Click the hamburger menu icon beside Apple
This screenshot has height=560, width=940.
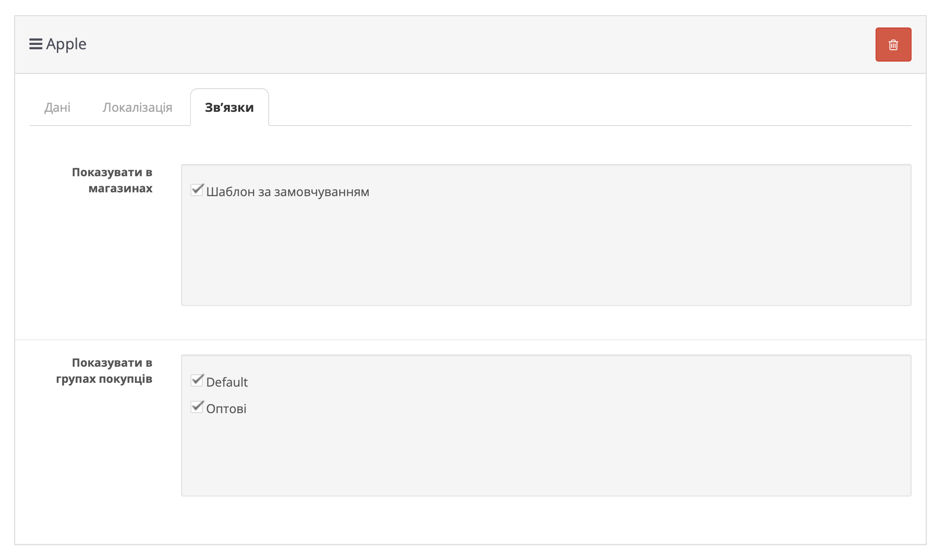[x=36, y=44]
